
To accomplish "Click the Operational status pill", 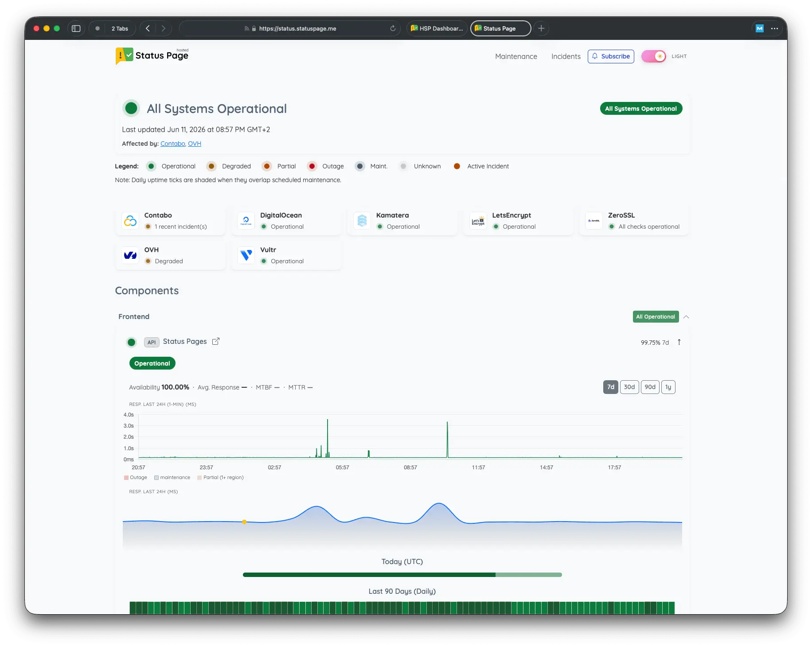I will click(x=152, y=363).
